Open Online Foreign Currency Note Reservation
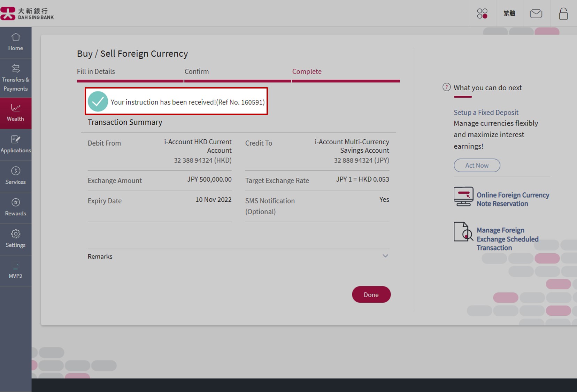 (513, 199)
